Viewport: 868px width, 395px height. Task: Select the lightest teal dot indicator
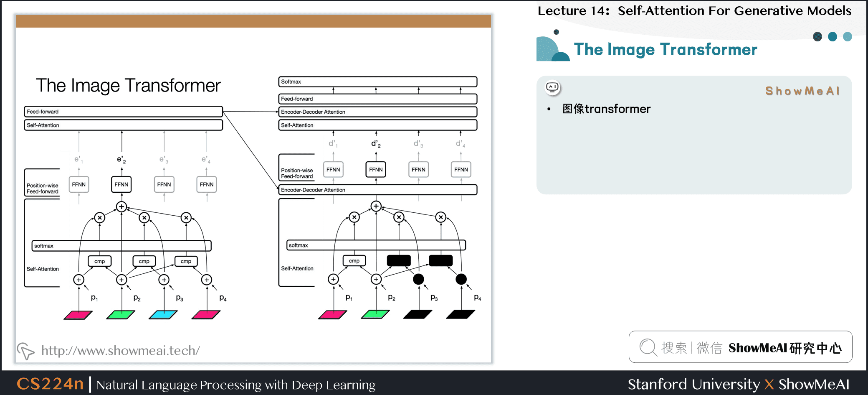point(848,37)
